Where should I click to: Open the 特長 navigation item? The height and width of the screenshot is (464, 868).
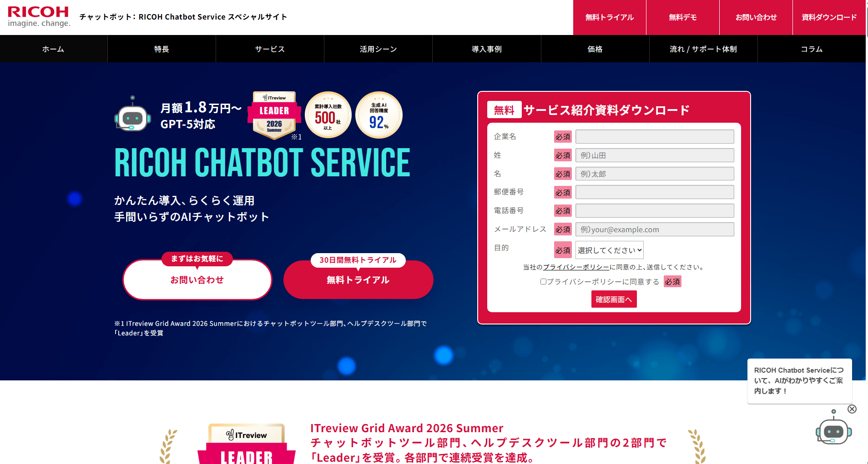pyautogui.click(x=161, y=49)
